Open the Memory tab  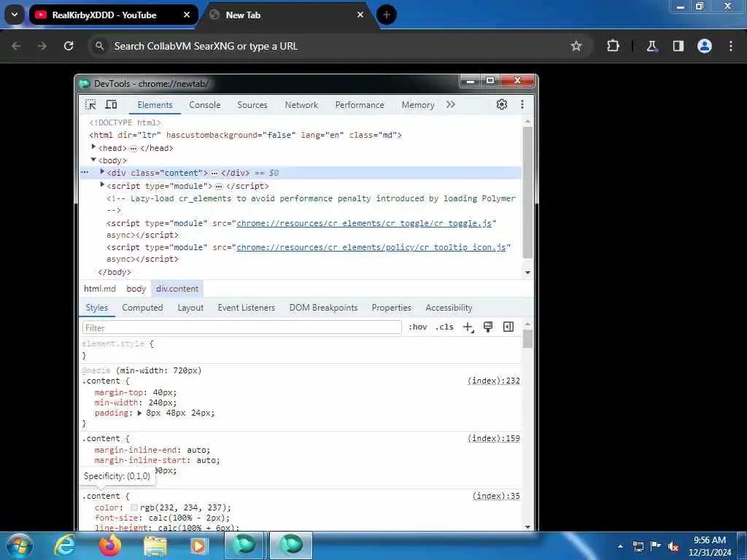click(x=418, y=105)
